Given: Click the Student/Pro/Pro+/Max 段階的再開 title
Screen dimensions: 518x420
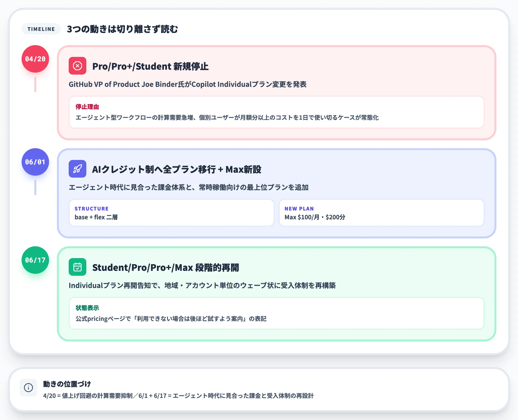Looking at the screenshot, I should click(x=166, y=267).
